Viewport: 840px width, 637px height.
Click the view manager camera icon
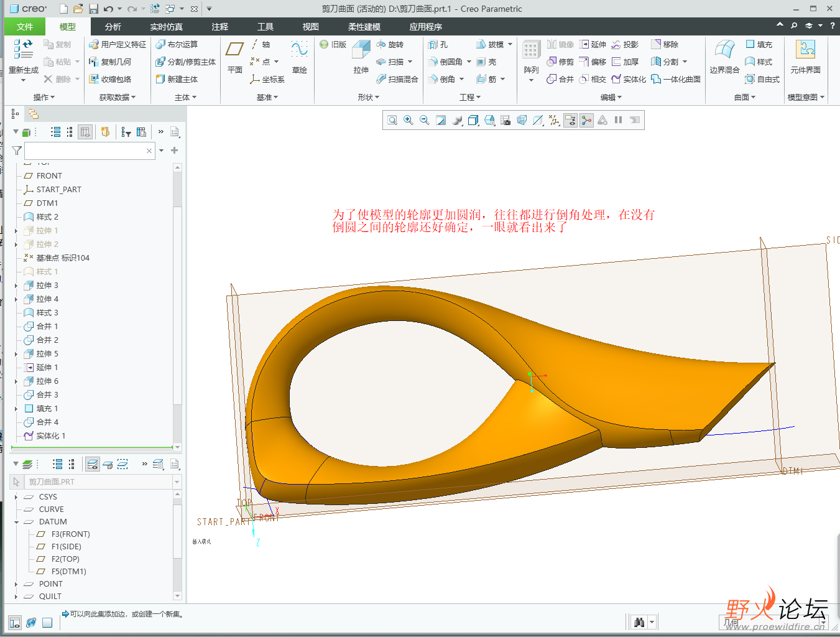[505, 120]
